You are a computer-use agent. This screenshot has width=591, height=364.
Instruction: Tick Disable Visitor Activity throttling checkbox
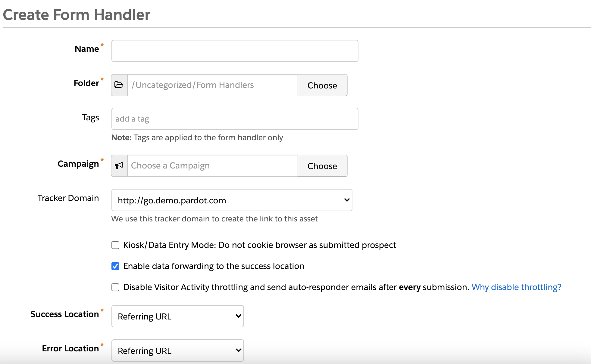coord(115,287)
